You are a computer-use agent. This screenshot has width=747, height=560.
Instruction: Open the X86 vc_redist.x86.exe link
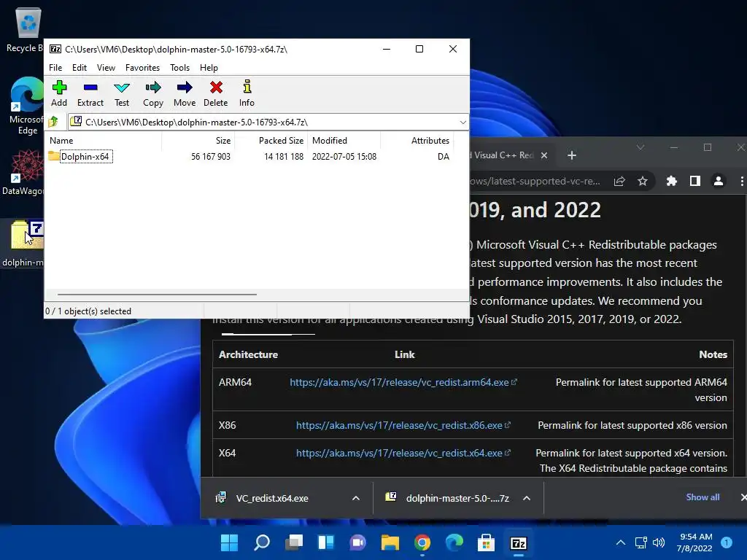tap(399, 425)
